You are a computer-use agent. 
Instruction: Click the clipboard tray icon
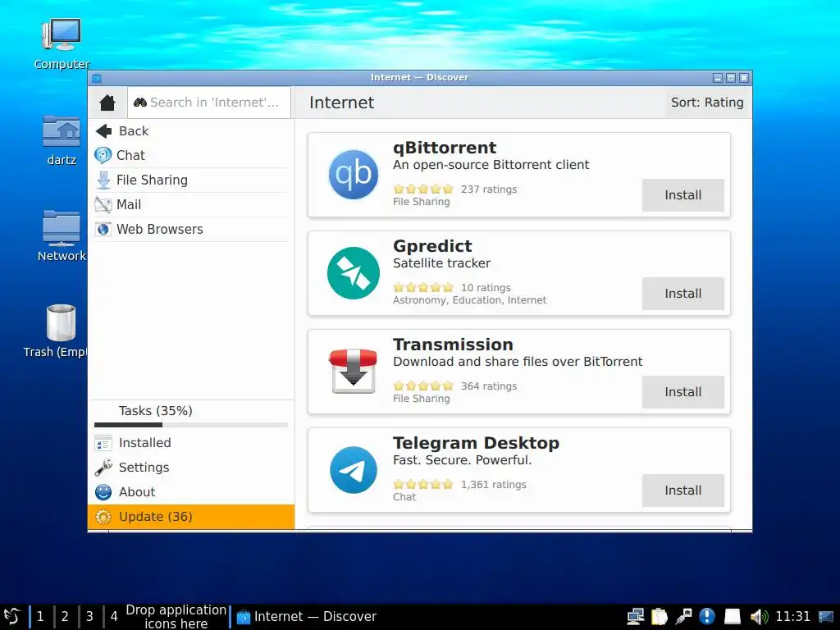[x=660, y=617]
